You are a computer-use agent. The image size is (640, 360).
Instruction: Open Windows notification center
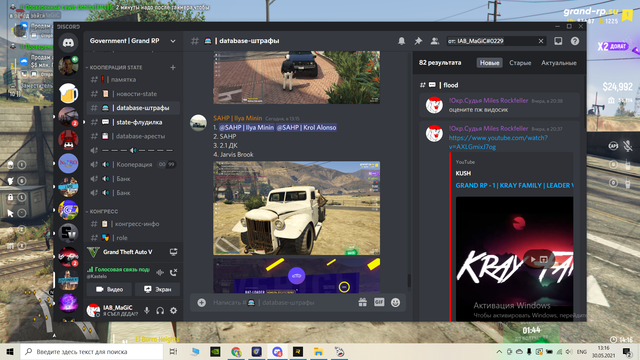click(627, 351)
